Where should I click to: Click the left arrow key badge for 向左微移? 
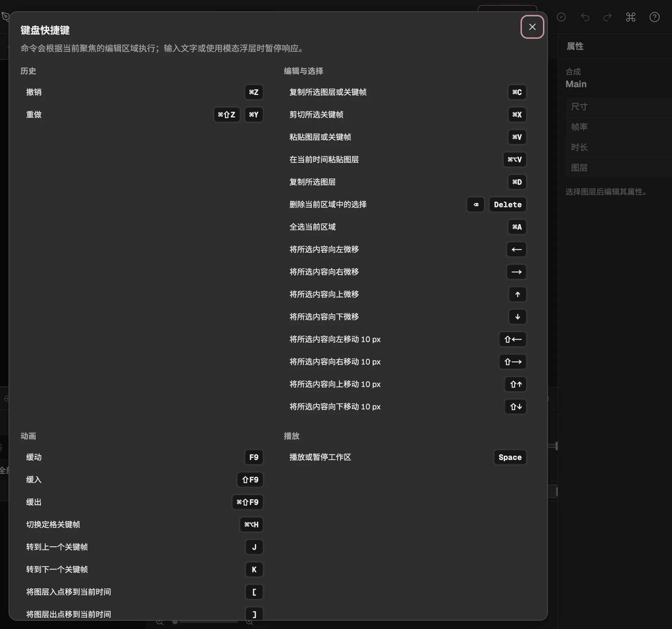[x=516, y=249]
